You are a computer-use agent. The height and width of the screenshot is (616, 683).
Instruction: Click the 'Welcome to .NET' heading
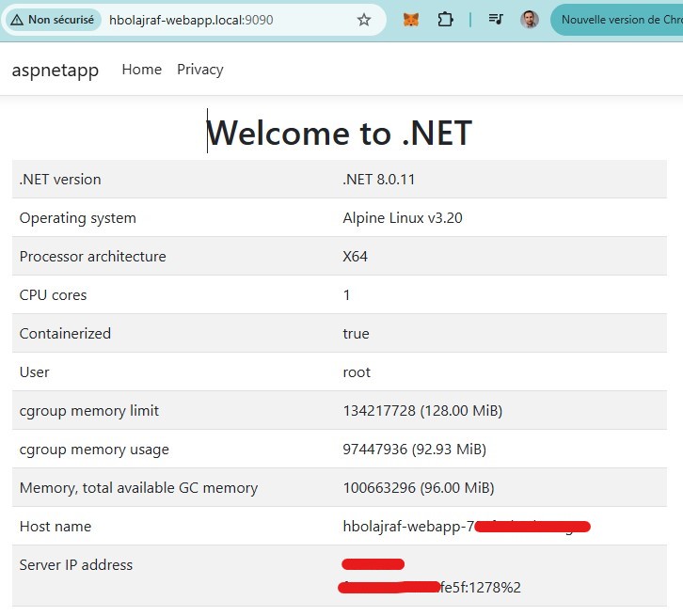[x=340, y=133]
